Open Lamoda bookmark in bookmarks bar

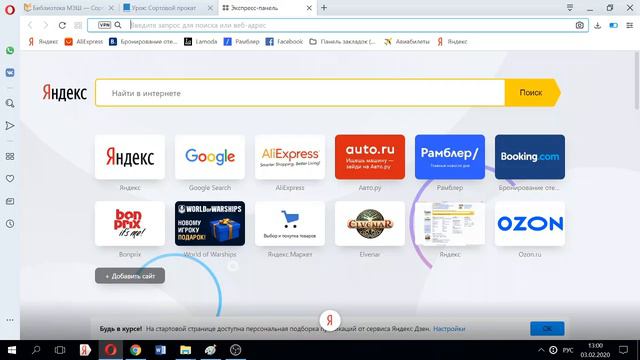(200, 42)
